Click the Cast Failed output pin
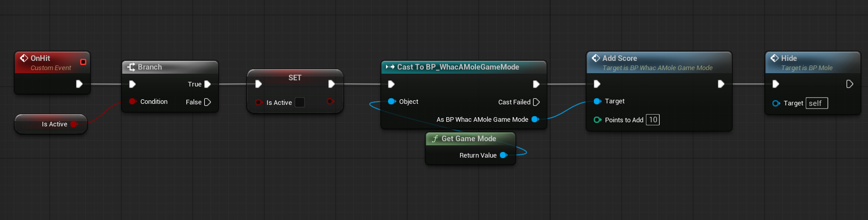 click(536, 102)
